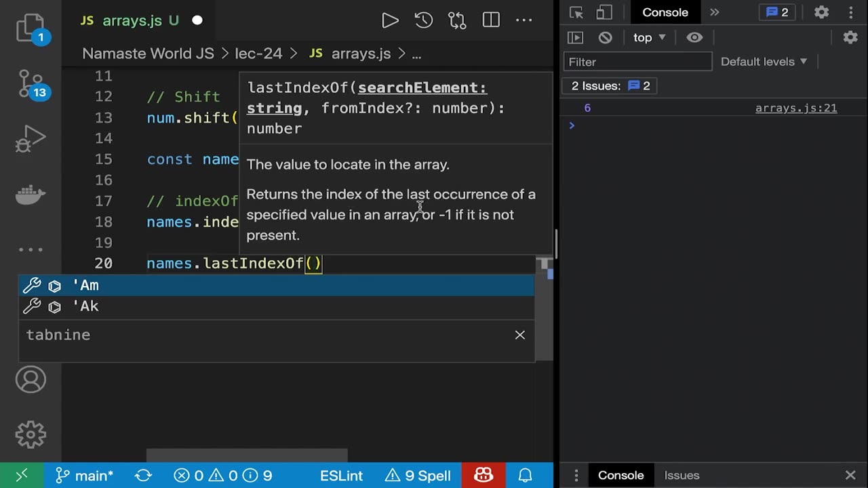Click the console Filter input field
The height and width of the screenshot is (488, 868).
coord(637,62)
